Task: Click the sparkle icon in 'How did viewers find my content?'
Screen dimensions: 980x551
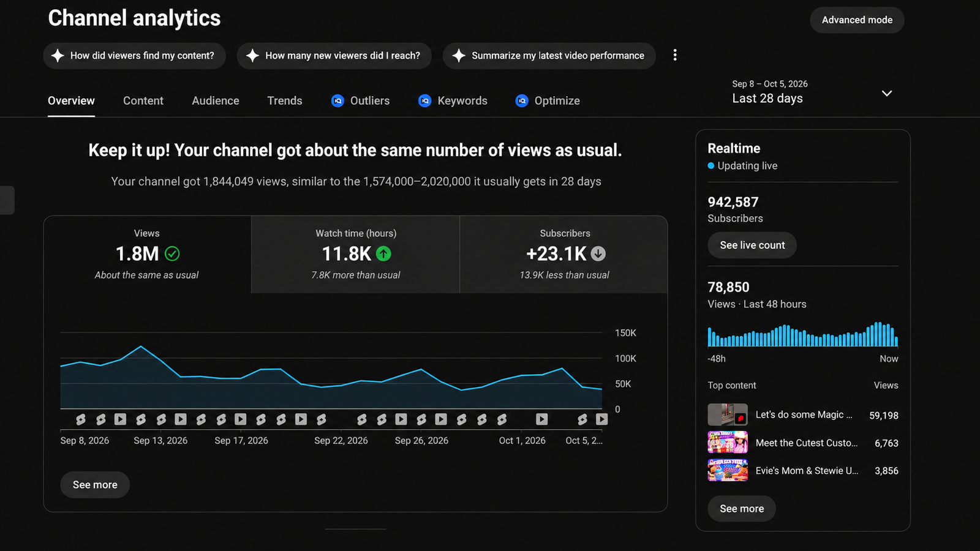Action: 58,56
